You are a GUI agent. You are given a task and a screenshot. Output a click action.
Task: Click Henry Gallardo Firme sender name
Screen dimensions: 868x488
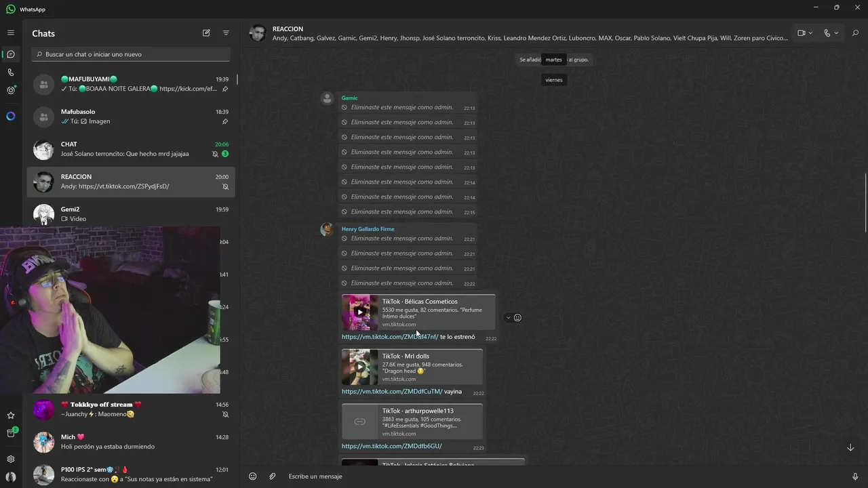click(x=368, y=229)
